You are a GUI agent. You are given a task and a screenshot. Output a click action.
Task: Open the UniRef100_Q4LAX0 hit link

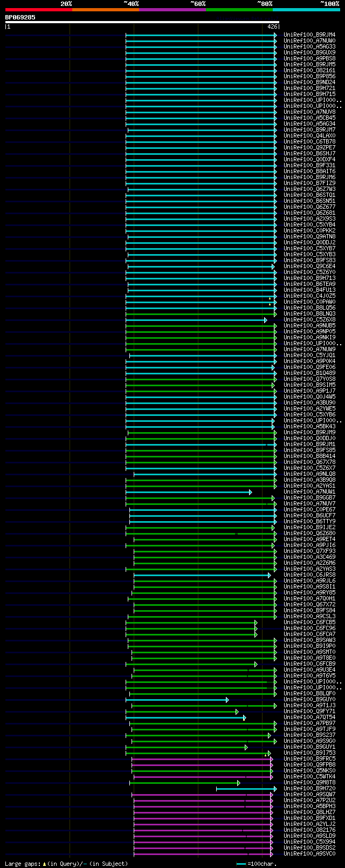point(309,135)
